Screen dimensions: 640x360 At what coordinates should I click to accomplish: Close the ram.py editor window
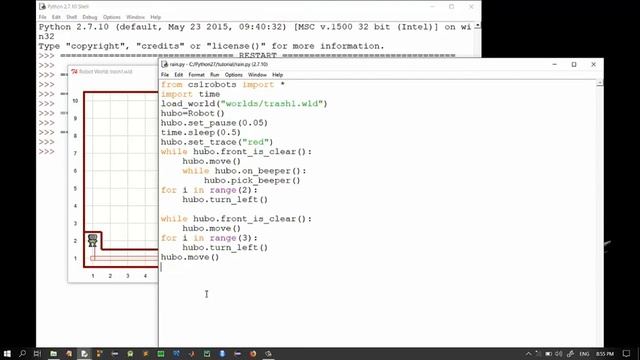[x=593, y=64]
